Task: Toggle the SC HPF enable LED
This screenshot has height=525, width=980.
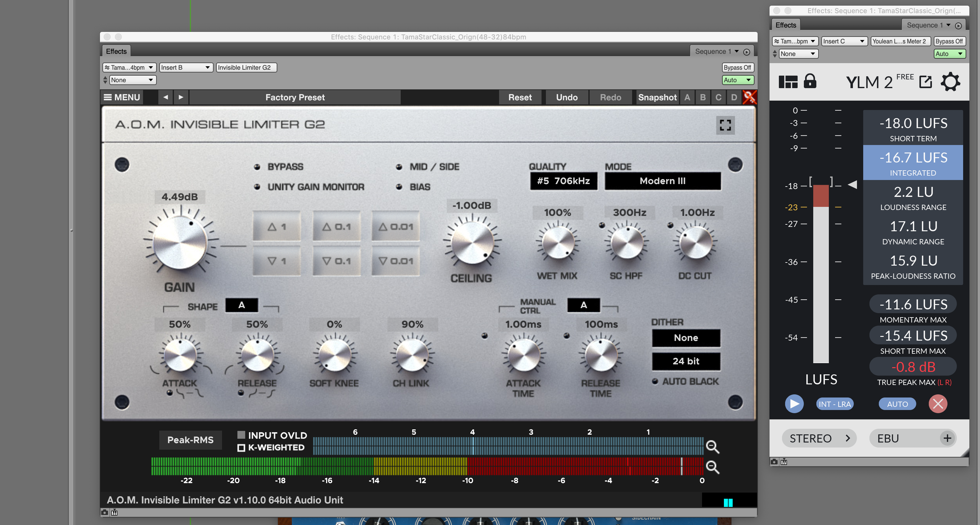Action: [x=602, y=225]
